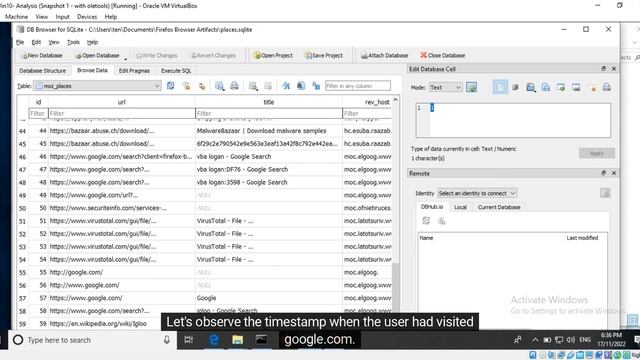The image size is (640, 360).
Task: Import cell data from file icon
Action: tap(561, 87)
